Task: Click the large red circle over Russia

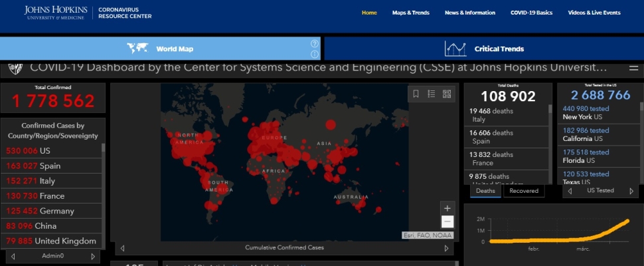Action: tap(331, 124)
